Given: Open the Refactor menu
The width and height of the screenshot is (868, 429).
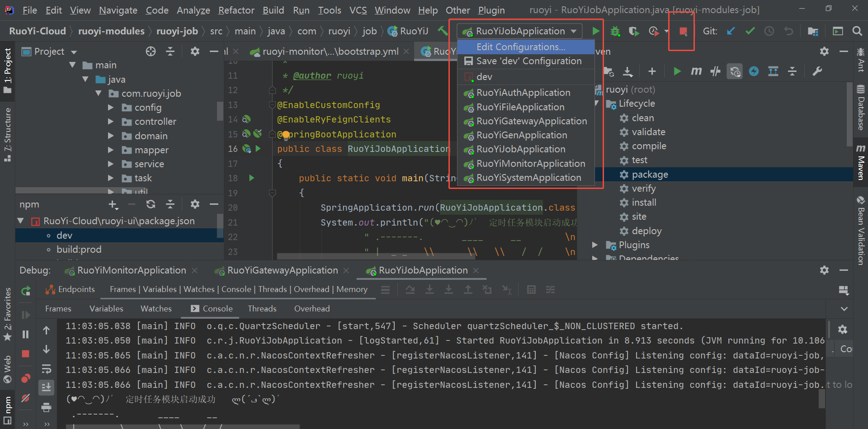Looking at the screenshot, I should click(x=236, y=10).
